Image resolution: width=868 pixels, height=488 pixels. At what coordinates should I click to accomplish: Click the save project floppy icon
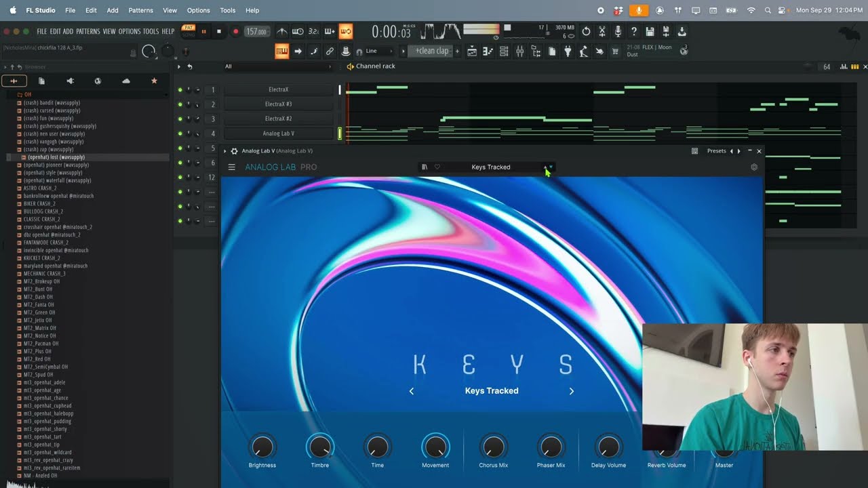coord(650,32)
